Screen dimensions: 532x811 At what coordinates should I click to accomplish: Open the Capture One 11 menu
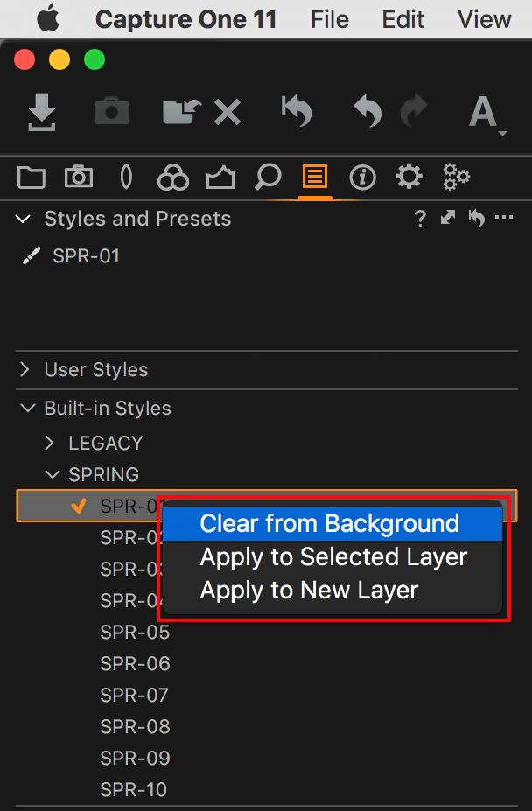(x=185, y=19)
